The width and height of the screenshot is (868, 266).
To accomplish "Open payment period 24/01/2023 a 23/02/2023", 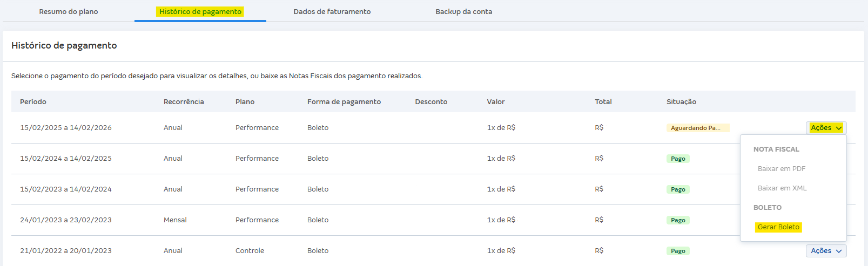I will [x=66, y=220].
